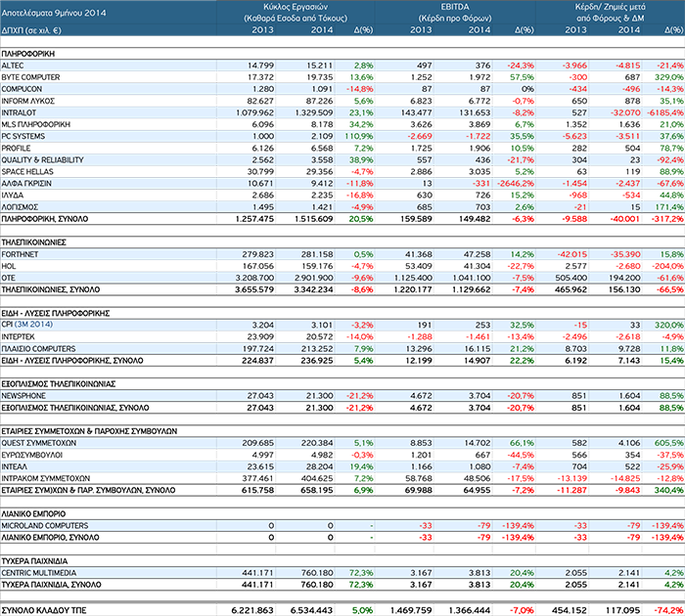The height and width of the screenshot is (616, 685).
Task: Select the QUEST ΣΥΜΜΕΤΟΧΩΝ row label
Action: click(x=39, y=443)
